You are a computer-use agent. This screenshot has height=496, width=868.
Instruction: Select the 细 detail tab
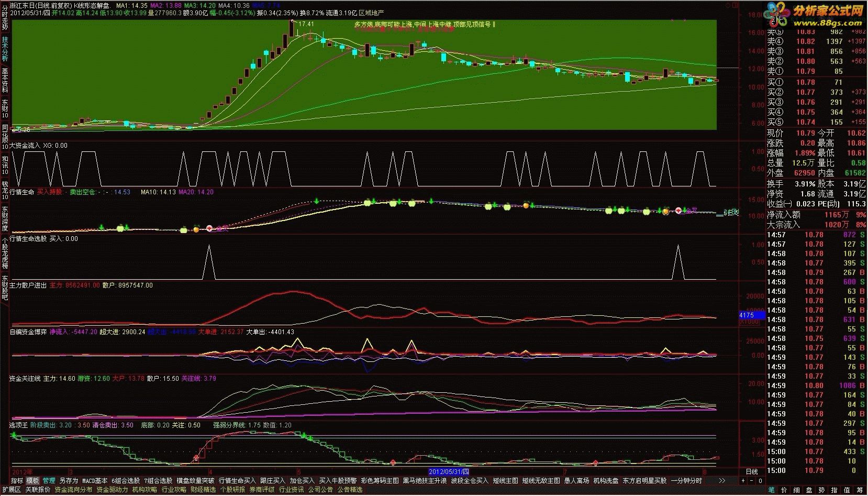point(797,490)
